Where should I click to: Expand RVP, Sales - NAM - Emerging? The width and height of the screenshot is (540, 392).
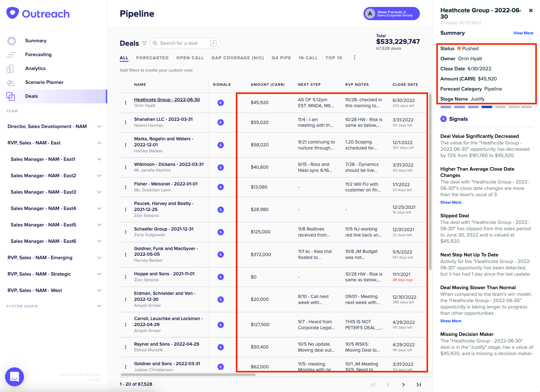coord(99,258)
